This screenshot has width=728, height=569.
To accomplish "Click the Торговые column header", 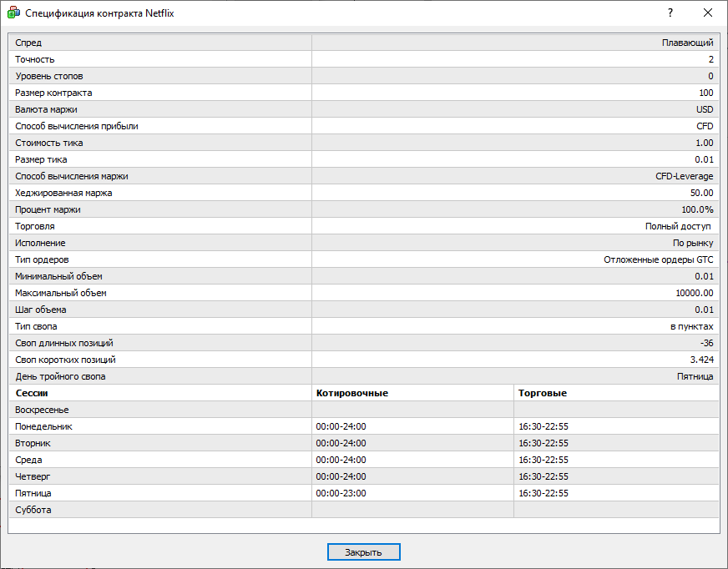I will click(x=542, y=393).
